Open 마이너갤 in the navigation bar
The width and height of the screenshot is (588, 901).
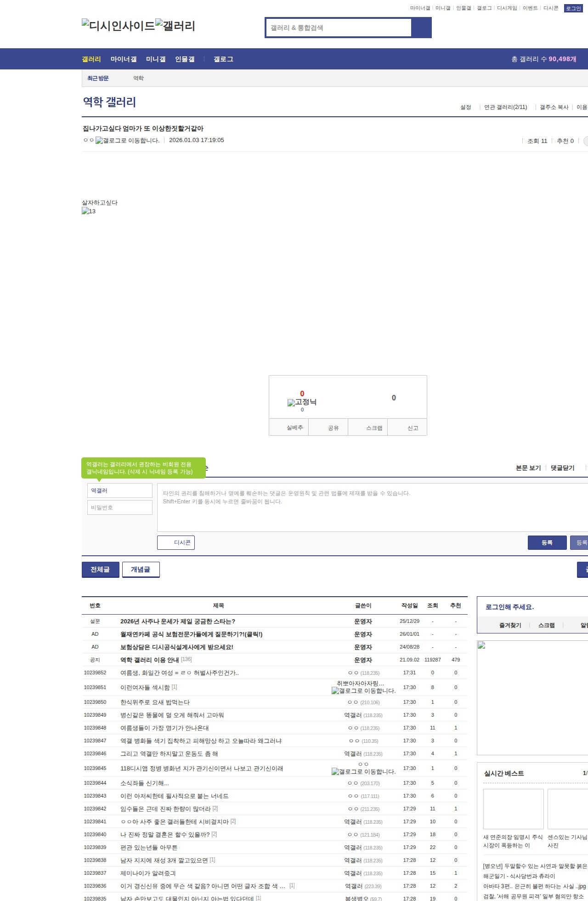tap(123, 59)
